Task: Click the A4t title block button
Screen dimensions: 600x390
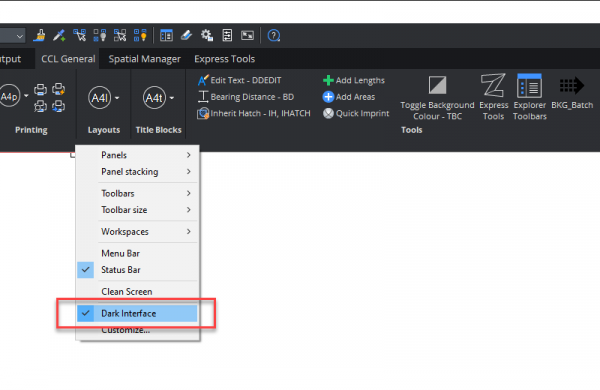Action: tap(154, 98)
